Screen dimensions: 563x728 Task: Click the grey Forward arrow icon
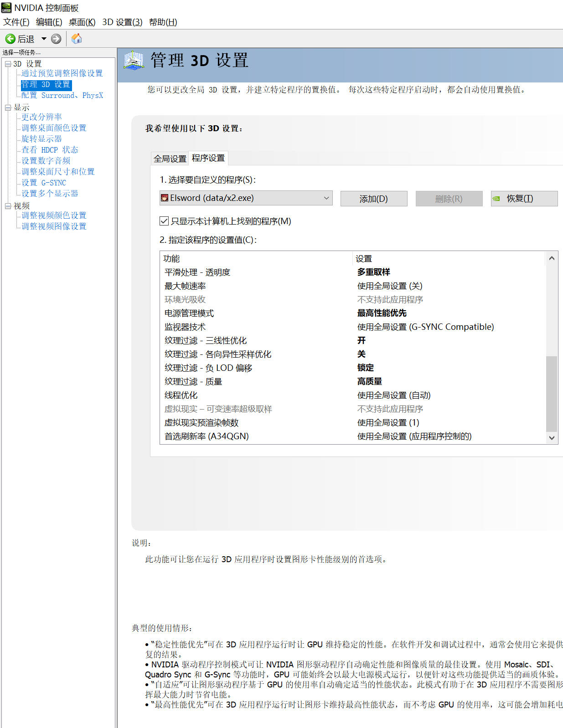56,39
